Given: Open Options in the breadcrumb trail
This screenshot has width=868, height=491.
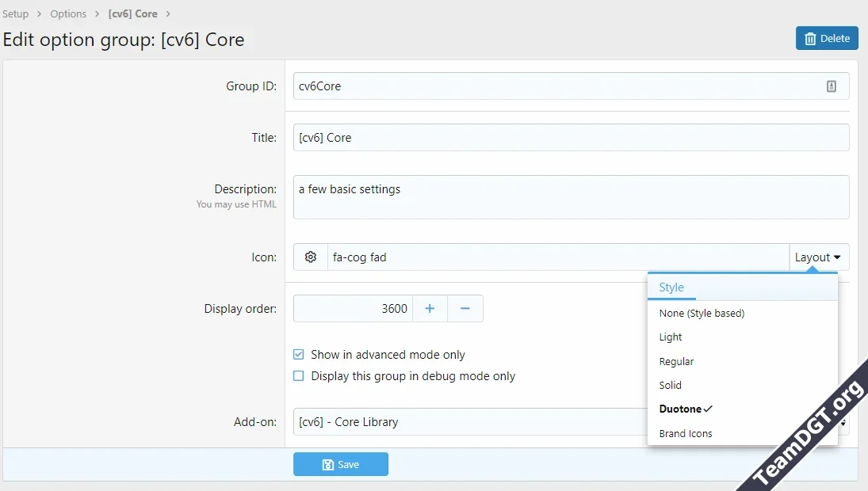Looking at the screenshot, I should tap(68, 14).
